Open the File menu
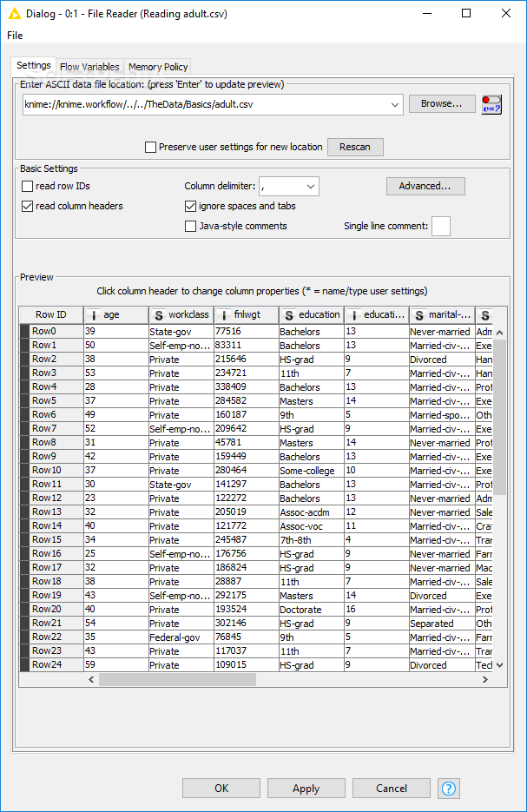Viewport: 527px width, 812px height. point(15,36)
